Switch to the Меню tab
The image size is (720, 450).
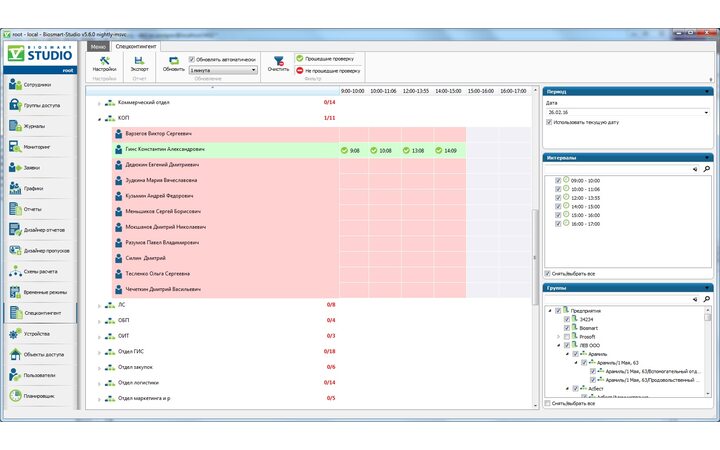click(x=97, y=46)
